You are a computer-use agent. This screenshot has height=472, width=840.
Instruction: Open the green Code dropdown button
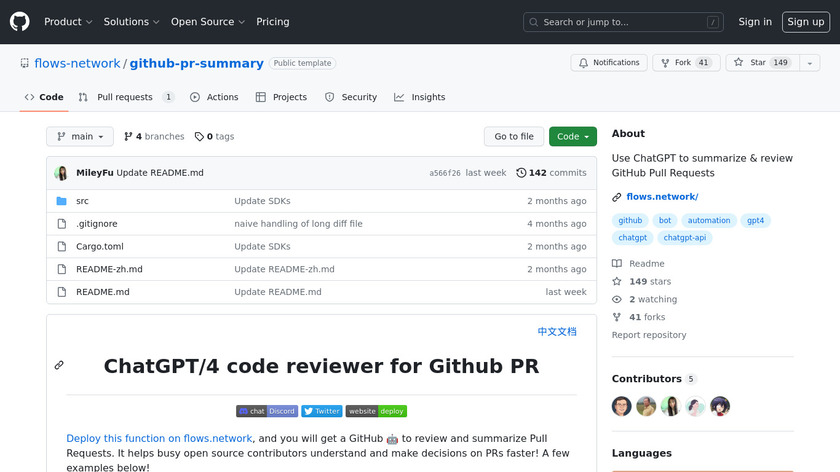(573, 137)
